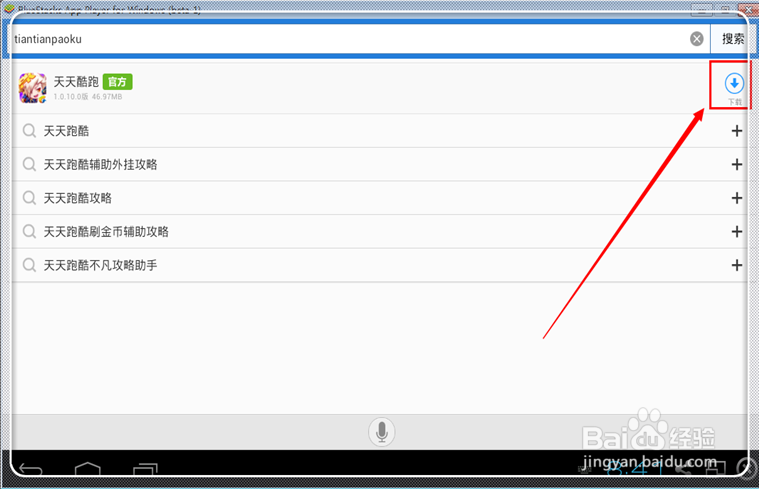
Task: Click the magnifier icon beside 天天跑酷刷金币辅助攻略
Action: coord(30,231)
